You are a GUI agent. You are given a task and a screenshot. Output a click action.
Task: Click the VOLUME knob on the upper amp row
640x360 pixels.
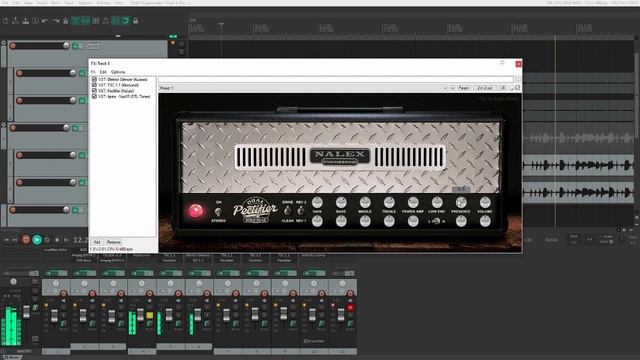(485, 202)
